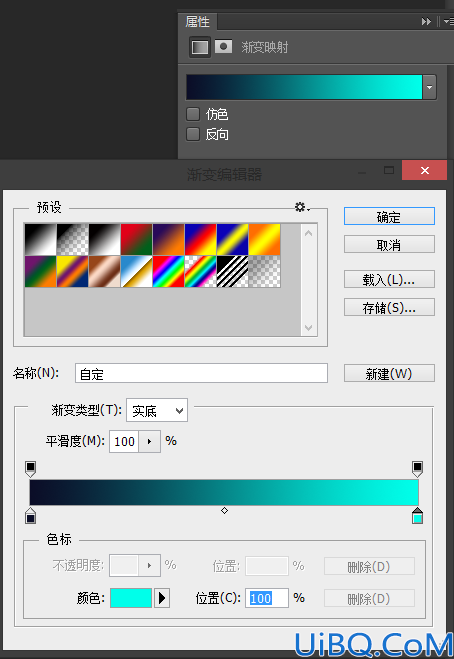Collapse the Properties panel with double-arrow icon
This screenshot has width=454, height=659.
(426, 21)
